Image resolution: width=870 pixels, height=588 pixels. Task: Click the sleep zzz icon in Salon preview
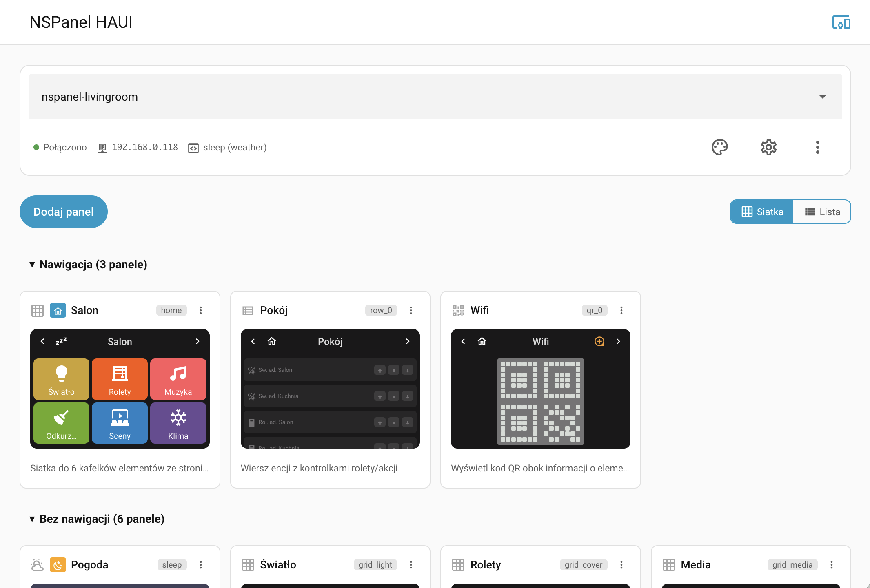click(x=61, y=341)
